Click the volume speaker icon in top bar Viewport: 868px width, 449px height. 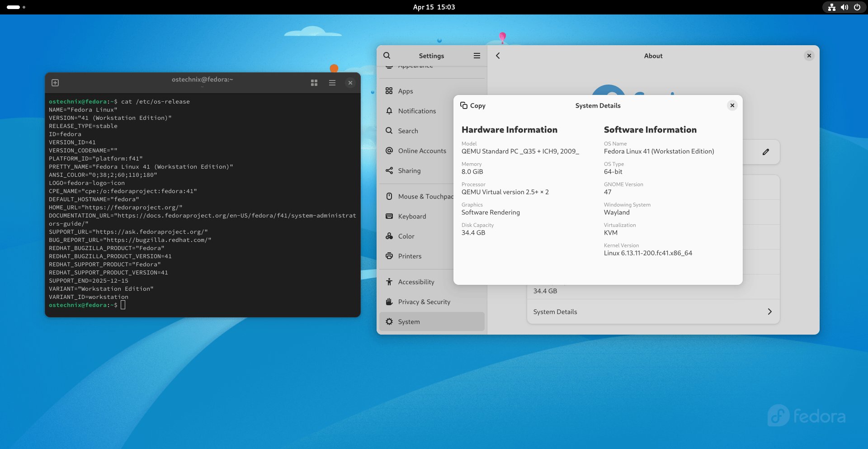pos(844,7)
